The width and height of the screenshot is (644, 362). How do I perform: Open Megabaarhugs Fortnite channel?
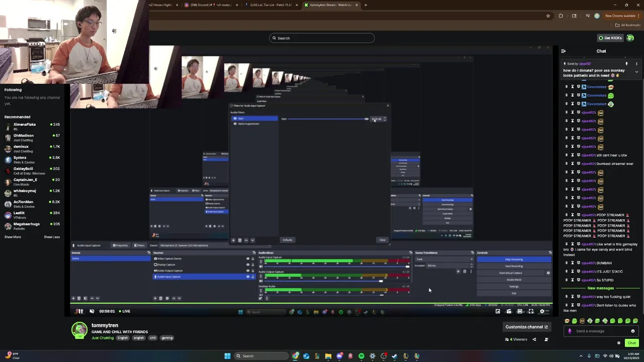click(32, 226)
